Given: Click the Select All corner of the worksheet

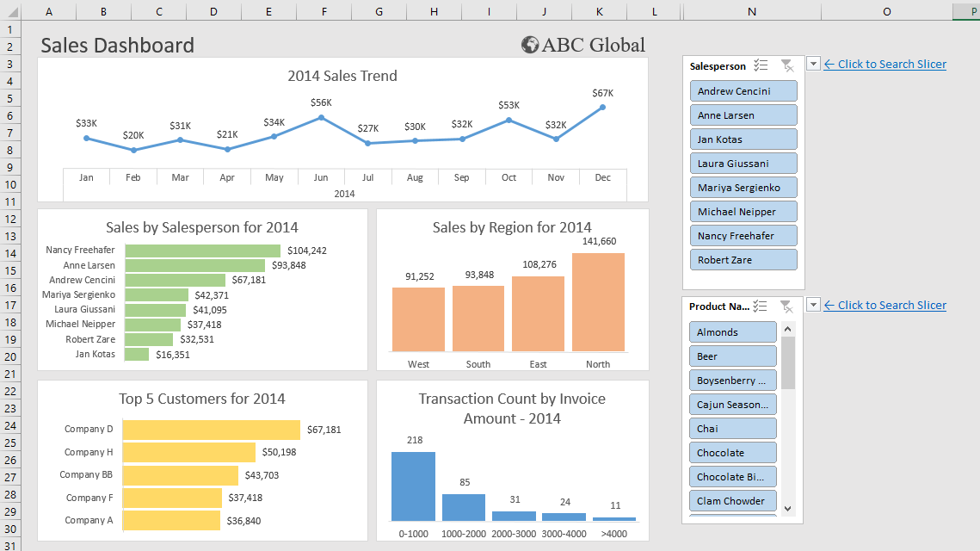Looking at the screenshot, I should [x=9, y=11].
